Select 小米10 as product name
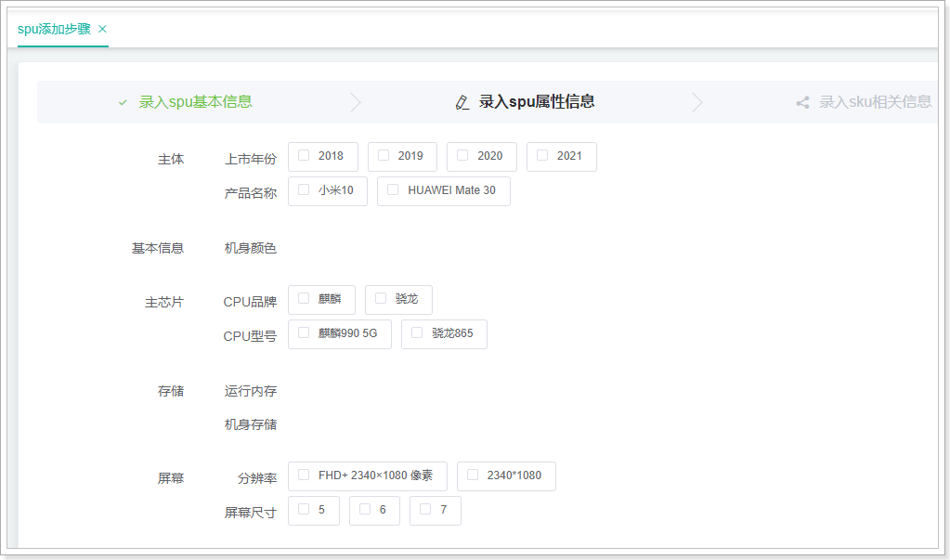950x560 pixels. point(328,191)
